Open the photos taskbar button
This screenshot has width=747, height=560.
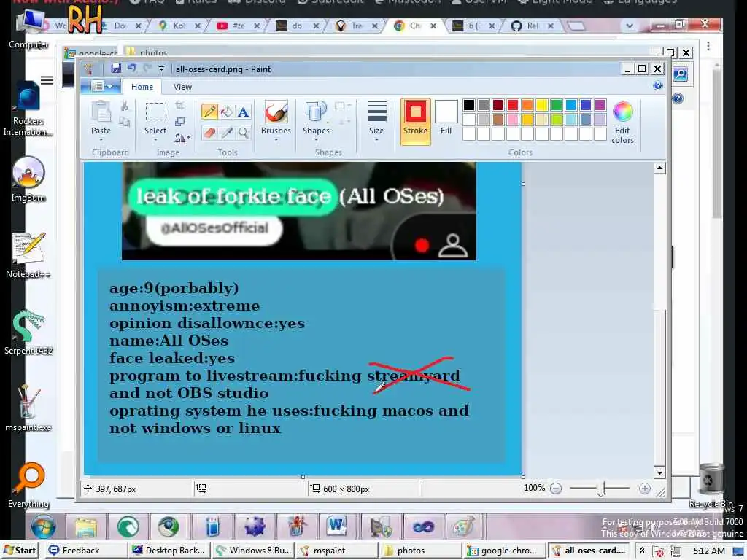point(421,551)
